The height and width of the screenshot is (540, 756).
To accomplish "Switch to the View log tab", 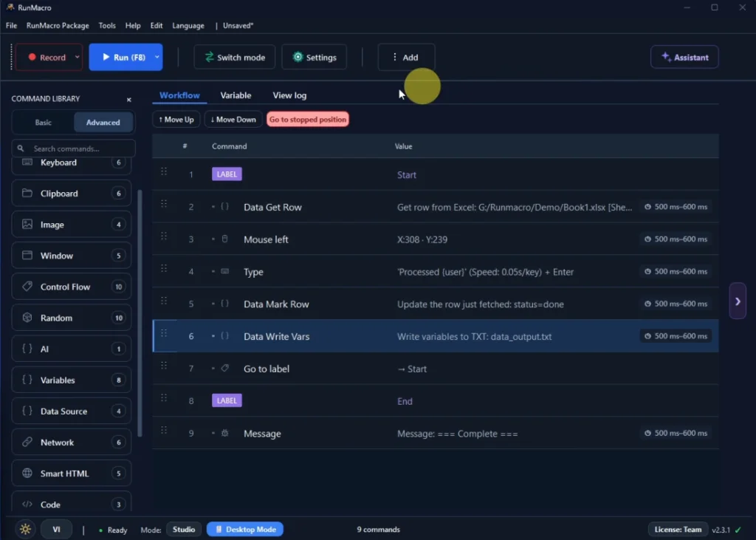I will point(289,95).
